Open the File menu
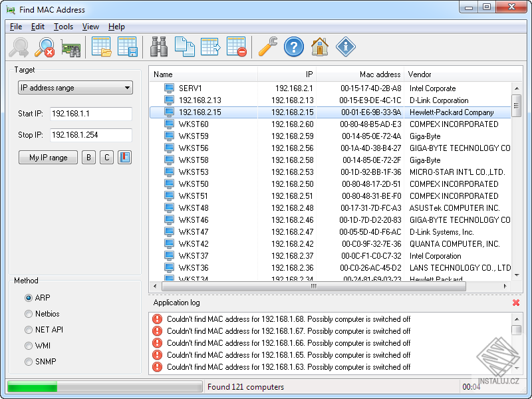This screenshot has height=399, width=532. [x=16, y=27]
